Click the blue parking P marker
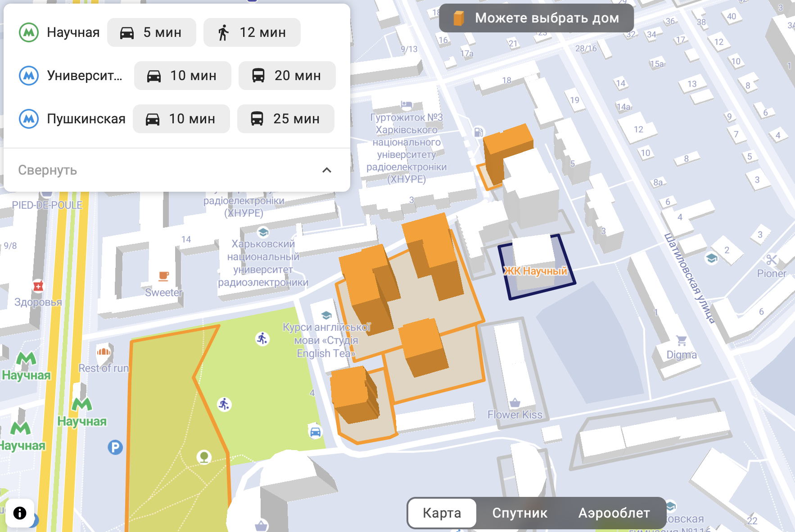This screenshot has height=532, width=795. click(115, 447)
